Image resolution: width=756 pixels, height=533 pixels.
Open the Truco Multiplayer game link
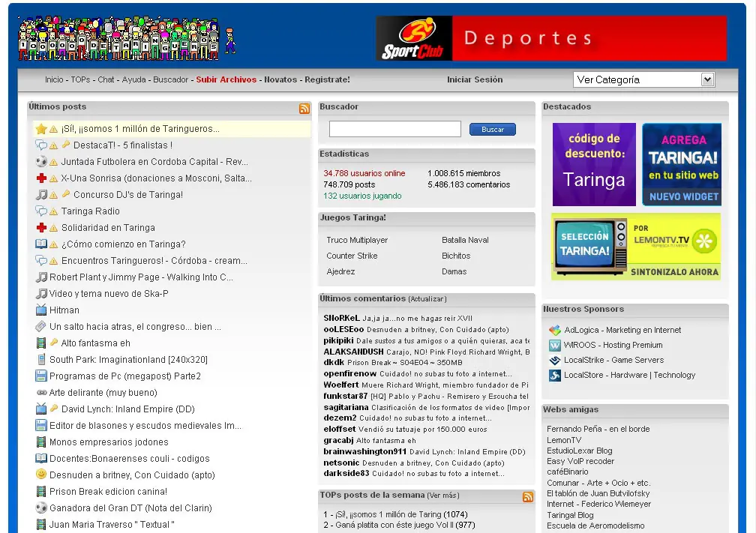[357, 240]
